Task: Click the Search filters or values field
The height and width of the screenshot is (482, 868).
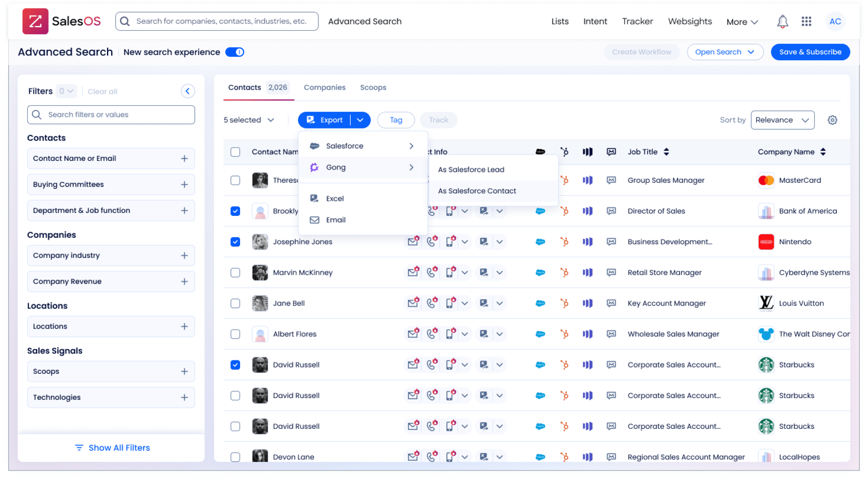Action: pos(111,115)
